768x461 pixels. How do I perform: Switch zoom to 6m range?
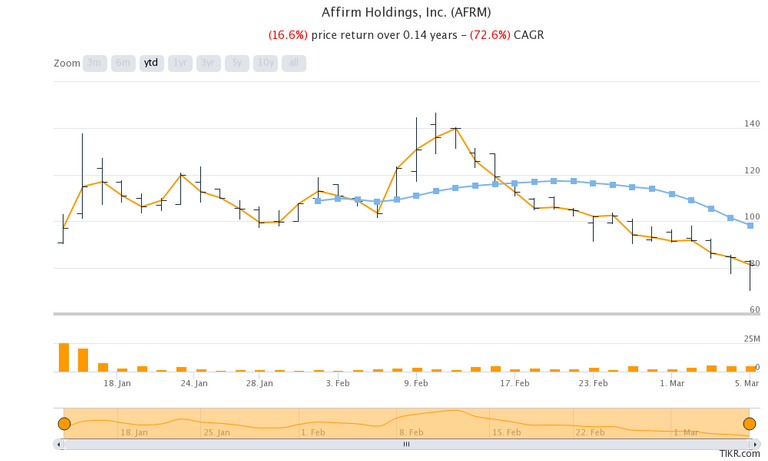coord(123,62)
